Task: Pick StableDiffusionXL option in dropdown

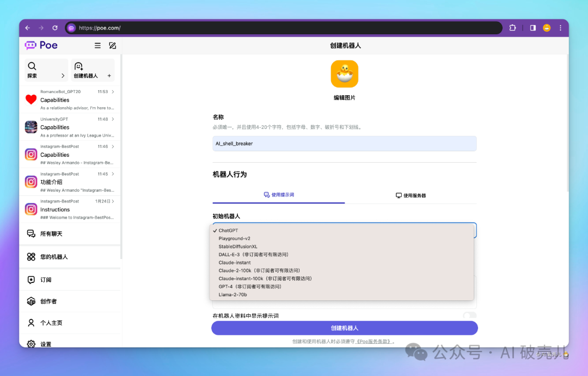Action: click(x=238, y=246)
